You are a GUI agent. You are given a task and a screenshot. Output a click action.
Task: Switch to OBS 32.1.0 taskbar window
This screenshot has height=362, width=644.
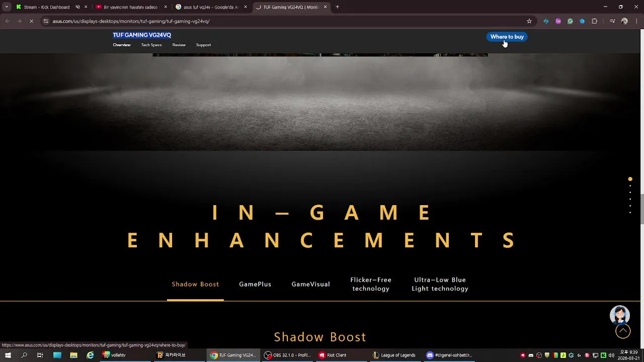(x=287, y=355)
